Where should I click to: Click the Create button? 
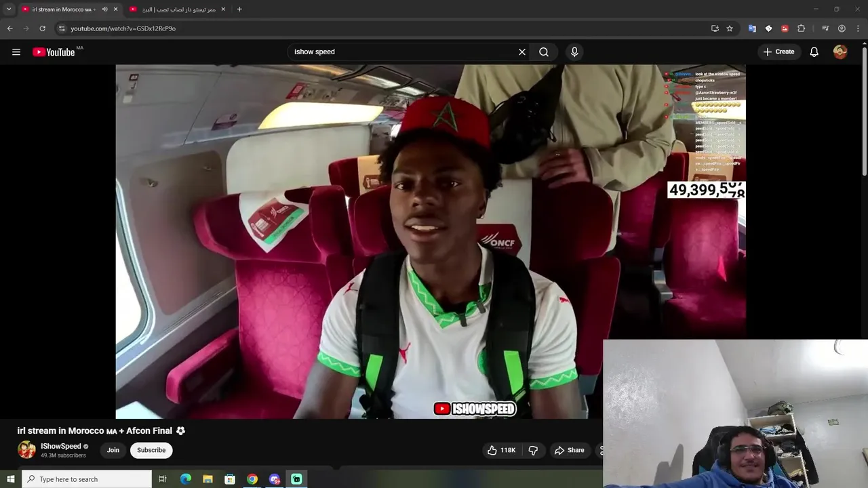(x=778, y=52)
